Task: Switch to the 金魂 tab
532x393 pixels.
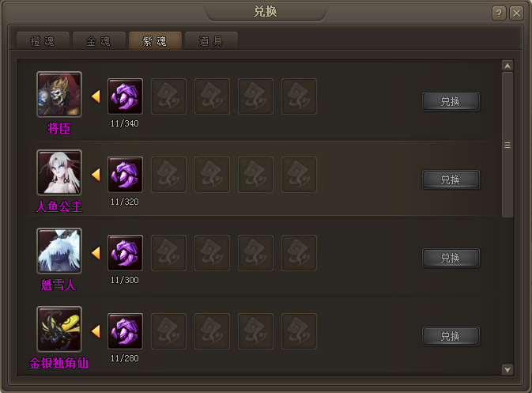Action: pyautogui.click(x=99, y=41)
